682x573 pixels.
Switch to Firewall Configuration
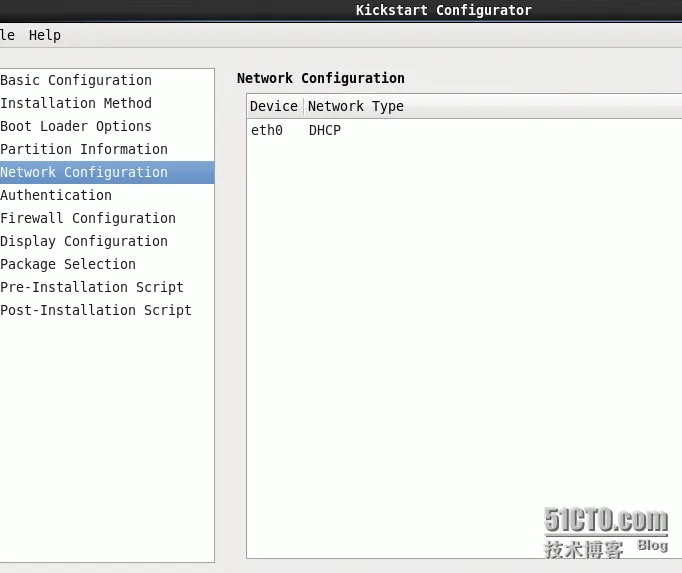click(107, 218)
